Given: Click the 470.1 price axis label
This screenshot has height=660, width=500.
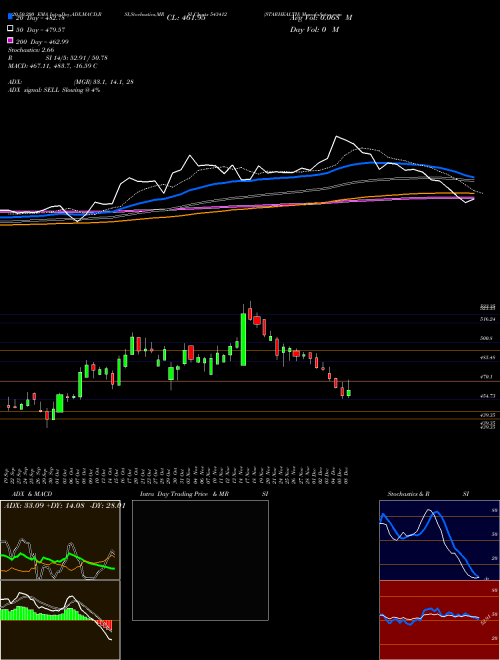Looking at the screenshot, I should [x=487, y=377].
